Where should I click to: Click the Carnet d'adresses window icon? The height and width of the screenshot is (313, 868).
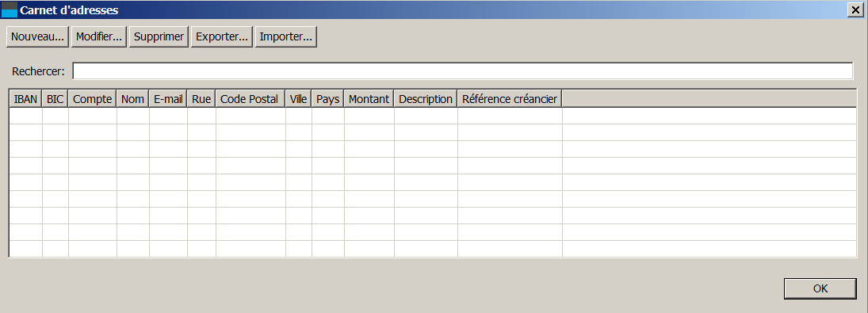pyautogui.click(x=10, y=10)
